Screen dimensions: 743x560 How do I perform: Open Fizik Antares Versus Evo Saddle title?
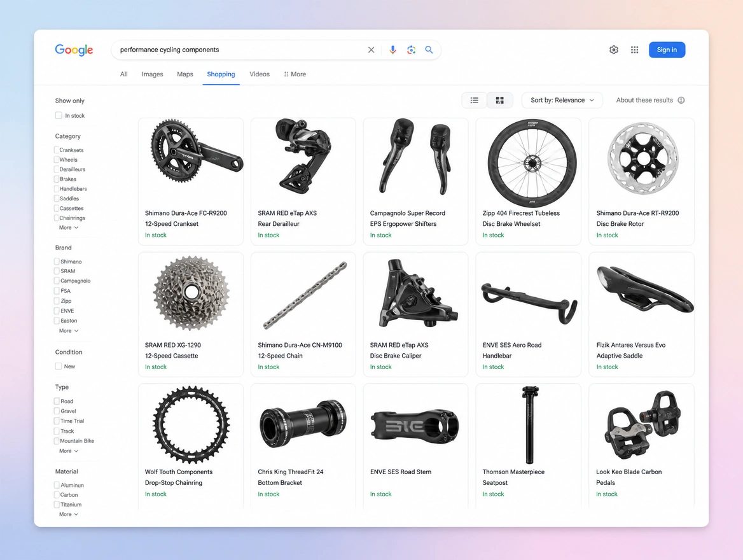(x=630, y=351)
